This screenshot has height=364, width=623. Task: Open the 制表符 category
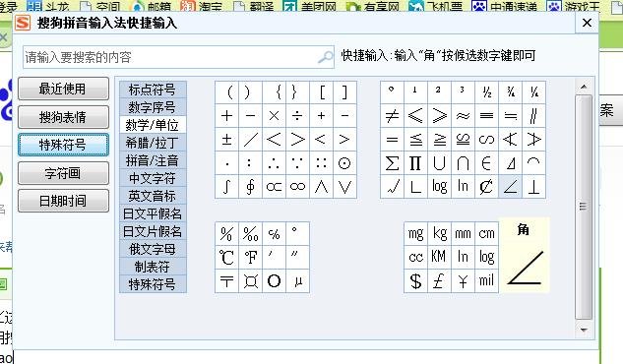[x=153, y=267]
